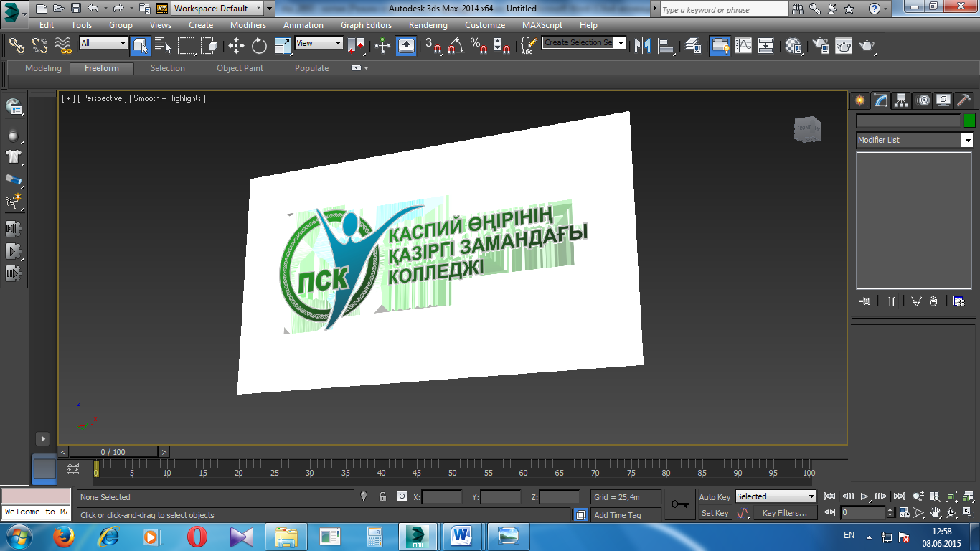Toggle Spinner Snap
The width and height of the screenshot is (980, 551).
pyautogui.click(x=502, y=46)
